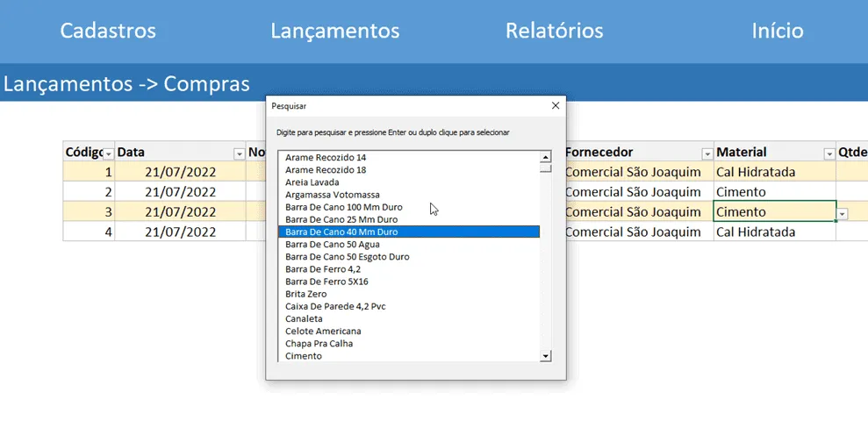
Task: Open the Lançamentos menu
Action: 335,31
